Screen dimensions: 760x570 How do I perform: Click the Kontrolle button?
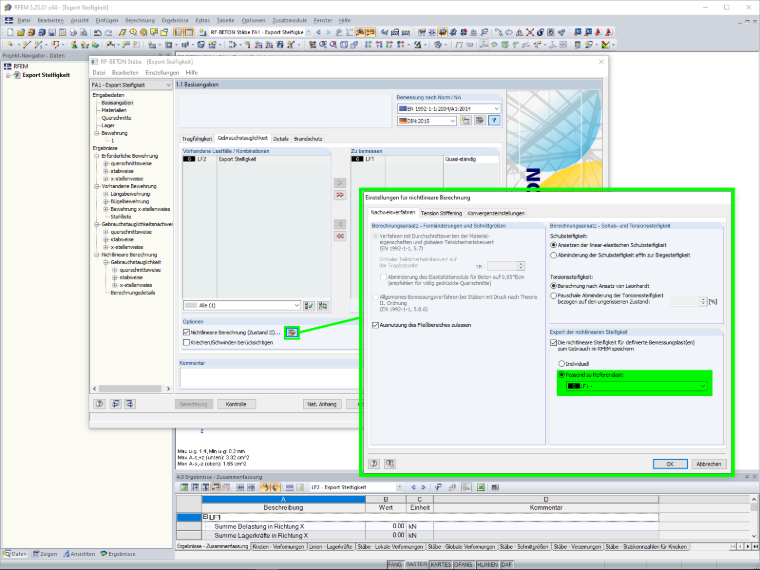tap(236, 404)
